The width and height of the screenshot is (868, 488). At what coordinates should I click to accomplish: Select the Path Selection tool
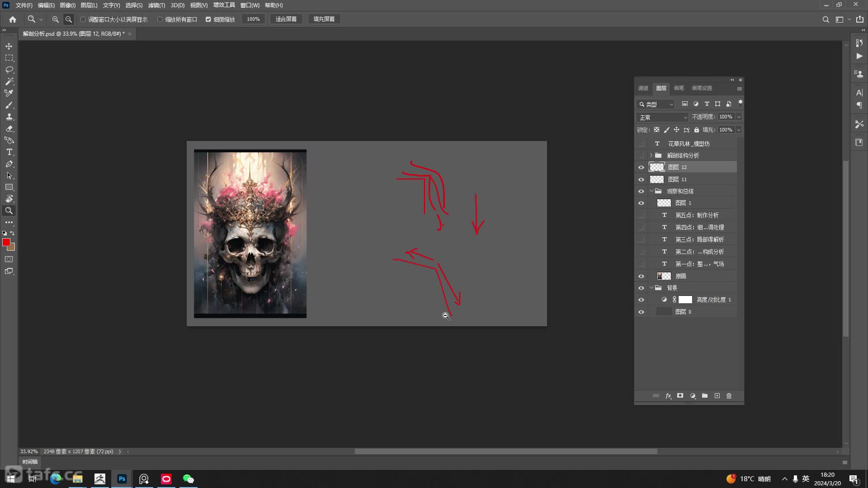coord(9,176)
